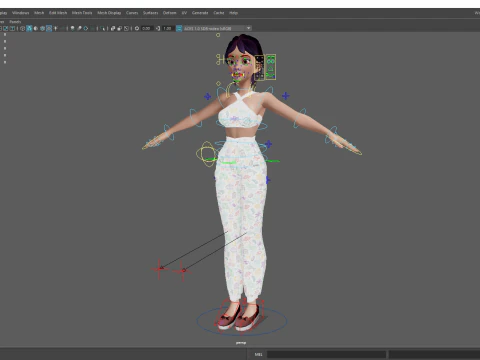480x360 pixels.
Task: Select the blue plus control at character's left shoulder
Action: [x=286, y=96]
